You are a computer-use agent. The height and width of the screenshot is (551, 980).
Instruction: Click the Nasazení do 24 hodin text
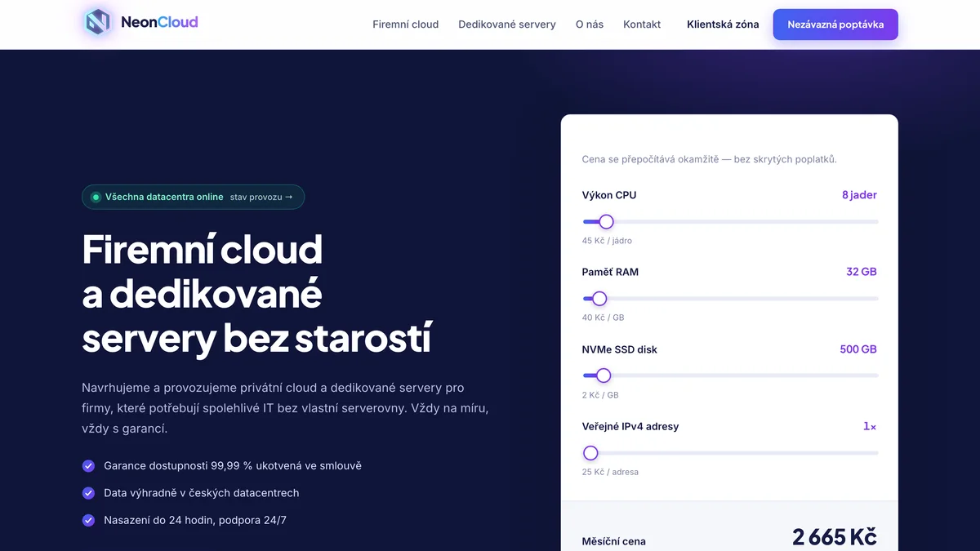point(195,520)
